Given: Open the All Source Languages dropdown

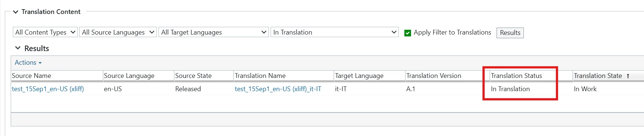Looking at the screenshot, I should pyautogui.click(x=118, y=32).
